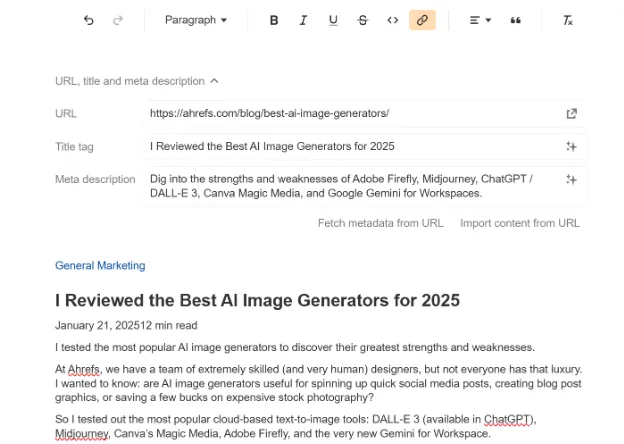Open the Paragraph style dropdown
Screen dimensions: 624x444
[x=196, y=20]
